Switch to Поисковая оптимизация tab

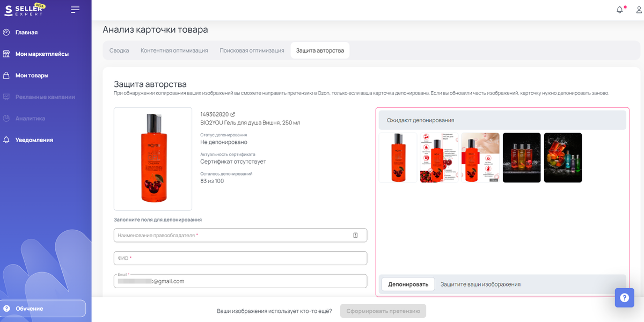coord(252,50)
